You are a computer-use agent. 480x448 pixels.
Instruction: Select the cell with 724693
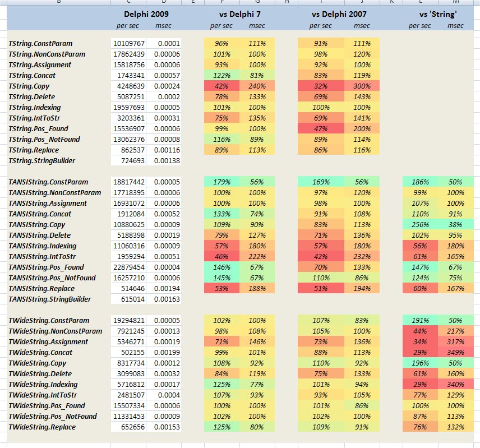pyautogui.click(x=128, y=161)
